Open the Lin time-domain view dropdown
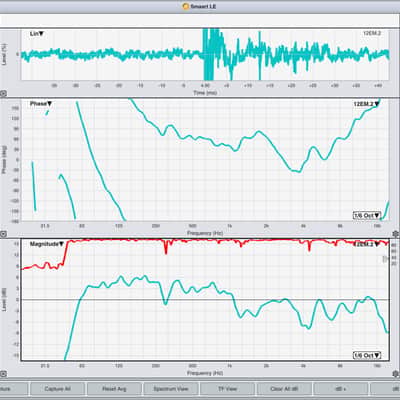This screenshot has height=400, width=400. [x=37, y=34]
